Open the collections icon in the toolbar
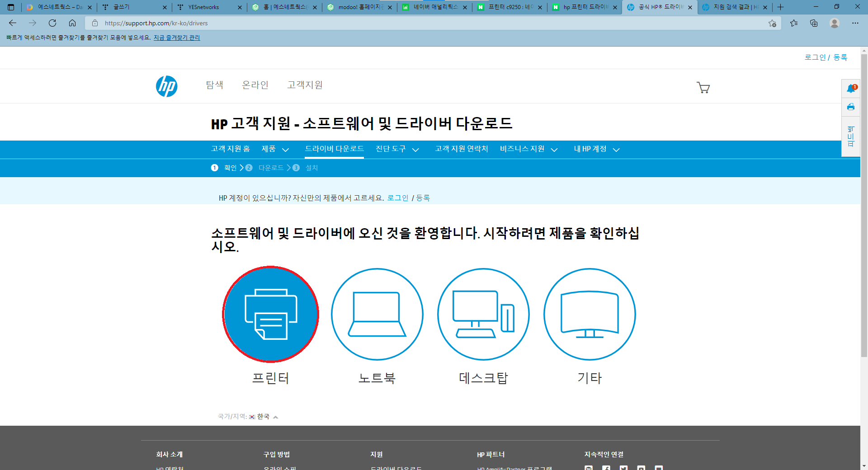868x470 pixels. coord(814,23)
